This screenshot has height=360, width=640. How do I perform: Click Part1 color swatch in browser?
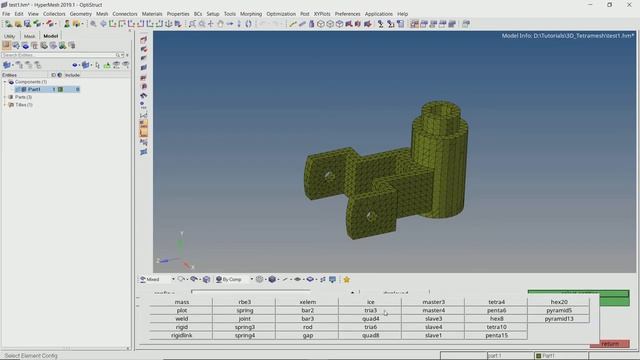(x=60, y=89)
